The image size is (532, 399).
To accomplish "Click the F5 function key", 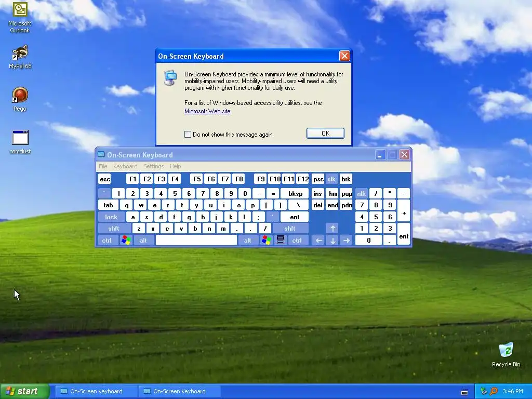I will click(x=197, y=179).
